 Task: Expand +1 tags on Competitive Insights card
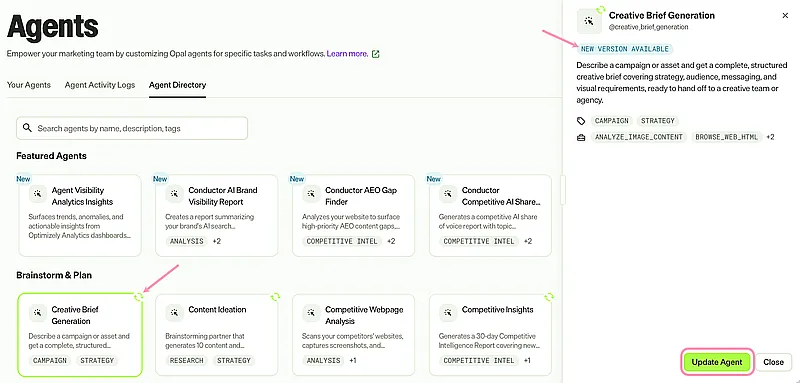(527, 360)
